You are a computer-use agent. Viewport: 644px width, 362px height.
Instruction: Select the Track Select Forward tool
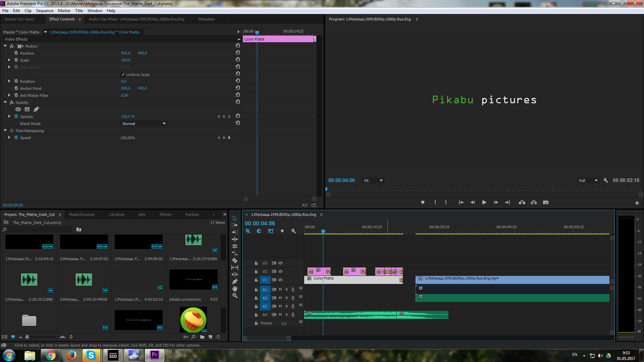tap(235, 225)
